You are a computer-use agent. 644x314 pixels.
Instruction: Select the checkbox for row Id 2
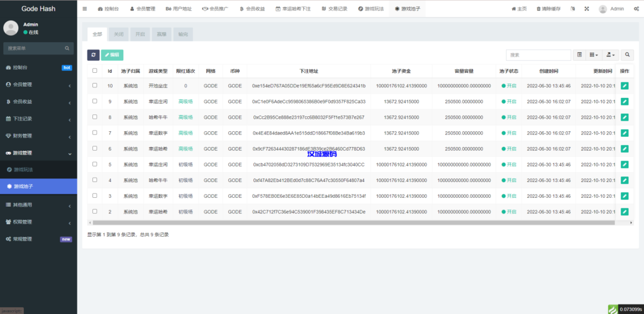[95, 212]
